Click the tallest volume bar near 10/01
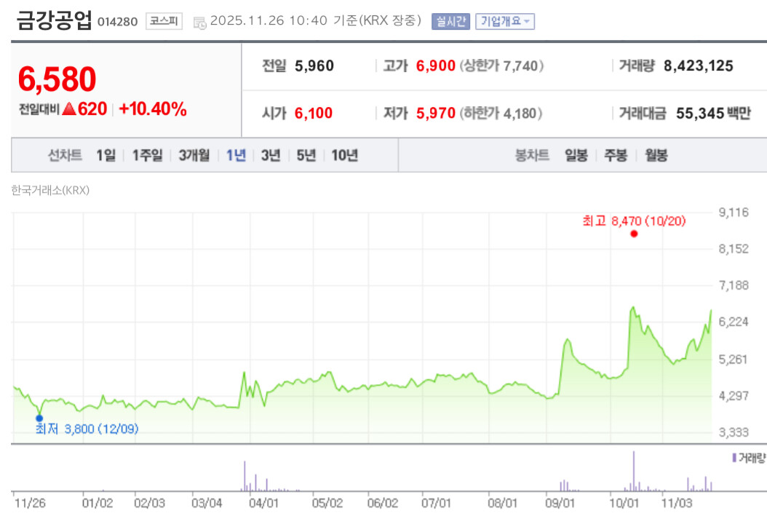This screenshot has width=767, height=532. tap(634, 471)
